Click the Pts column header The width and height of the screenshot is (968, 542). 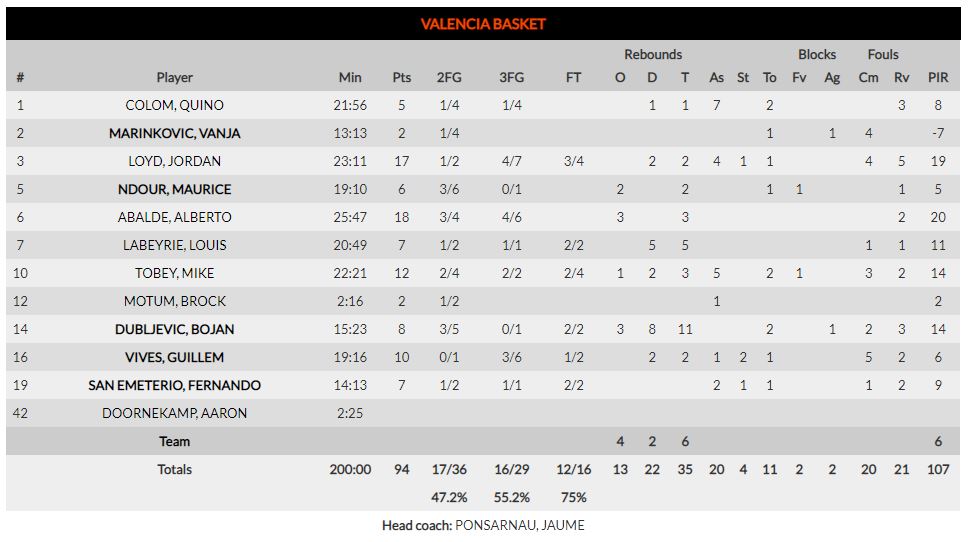tap(402, 77)
